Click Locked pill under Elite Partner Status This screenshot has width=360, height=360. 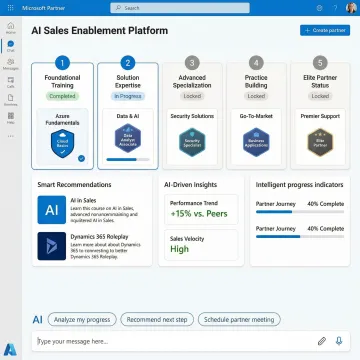pos(320,96)
